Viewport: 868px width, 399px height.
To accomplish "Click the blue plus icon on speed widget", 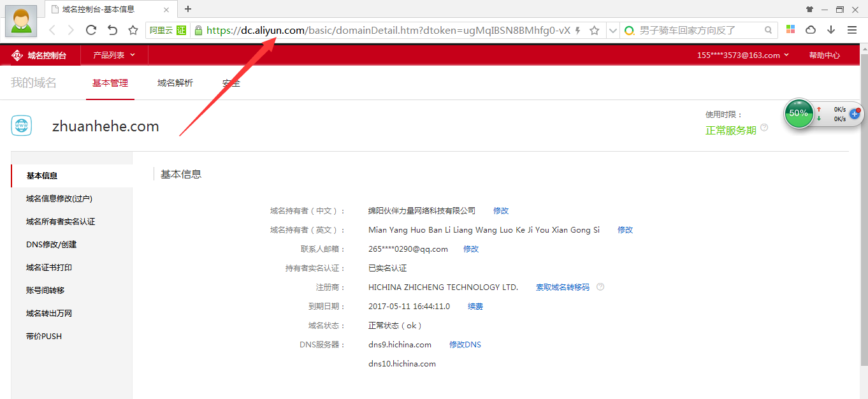I will (855, 113).
